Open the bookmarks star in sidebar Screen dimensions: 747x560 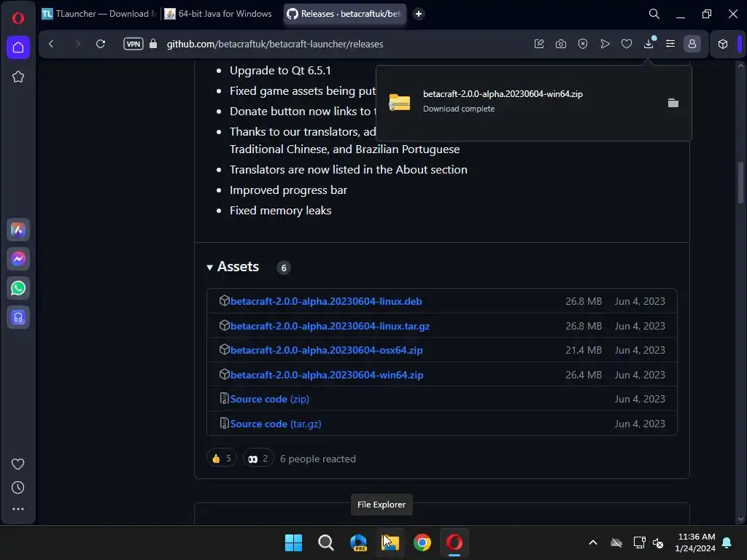(18, 77)
